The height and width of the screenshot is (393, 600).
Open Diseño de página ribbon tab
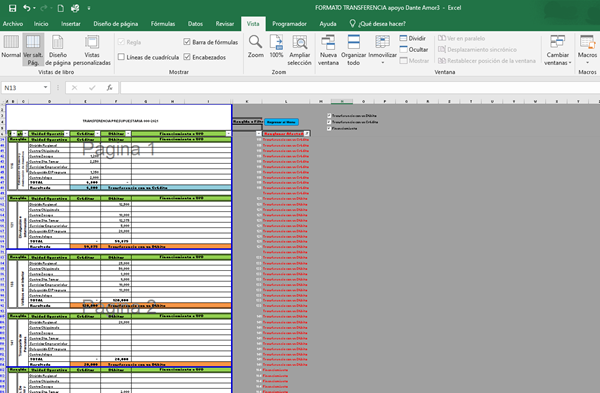pyautogui.click(x=116, y=24)
